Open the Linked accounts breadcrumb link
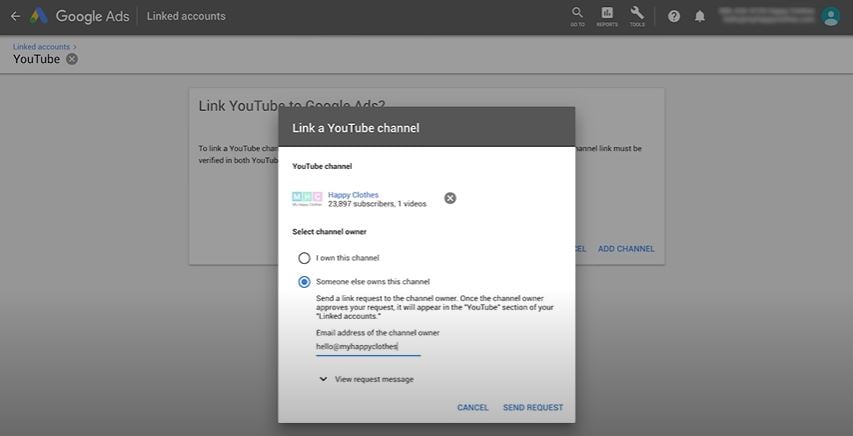This screenshot has width=853, height=436. pyautogui.click(x=41, y=47)
